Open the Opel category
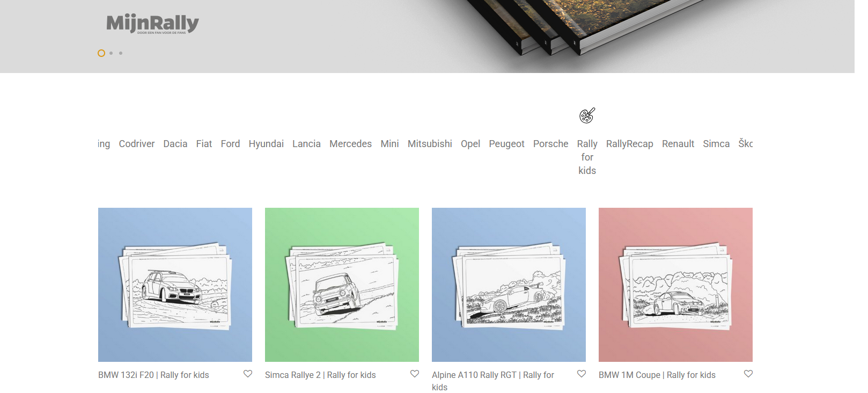This screenshot has height=393, width=868. click(470, 144)
